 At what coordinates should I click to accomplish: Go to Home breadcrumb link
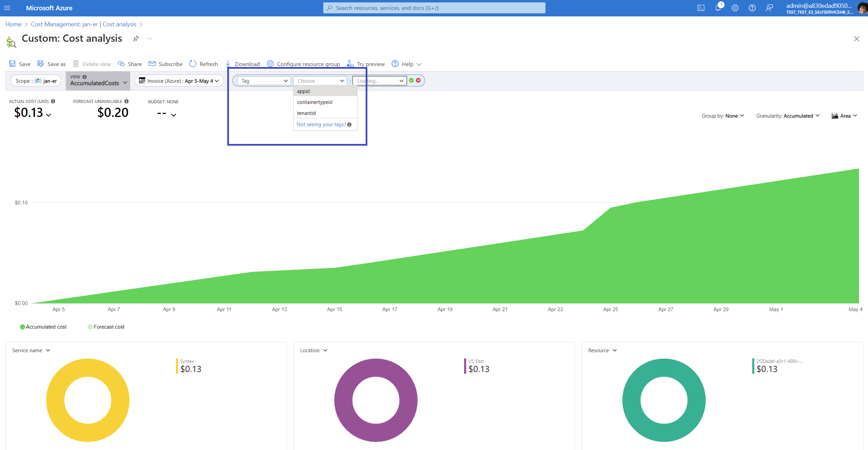(x=13, y=24)
